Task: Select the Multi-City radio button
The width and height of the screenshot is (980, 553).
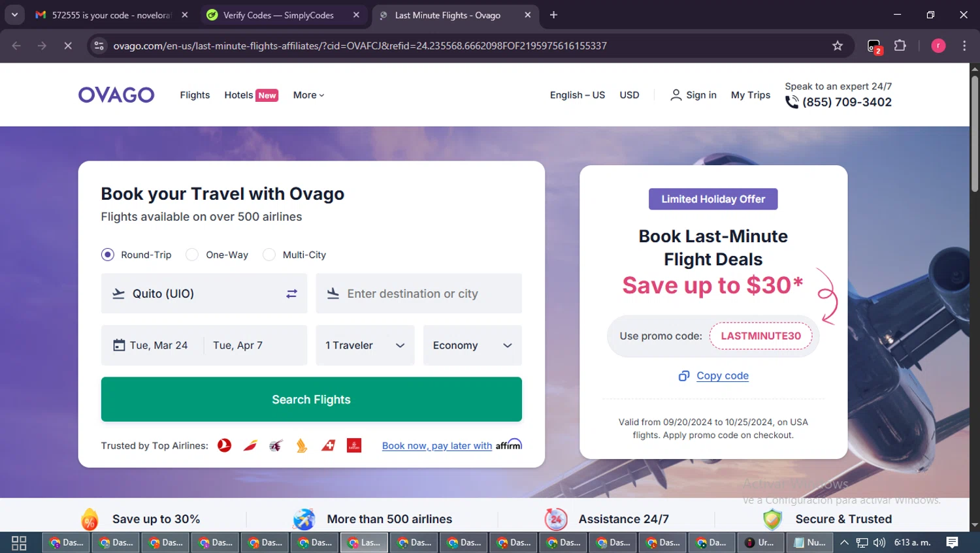Action: (269, 255)
